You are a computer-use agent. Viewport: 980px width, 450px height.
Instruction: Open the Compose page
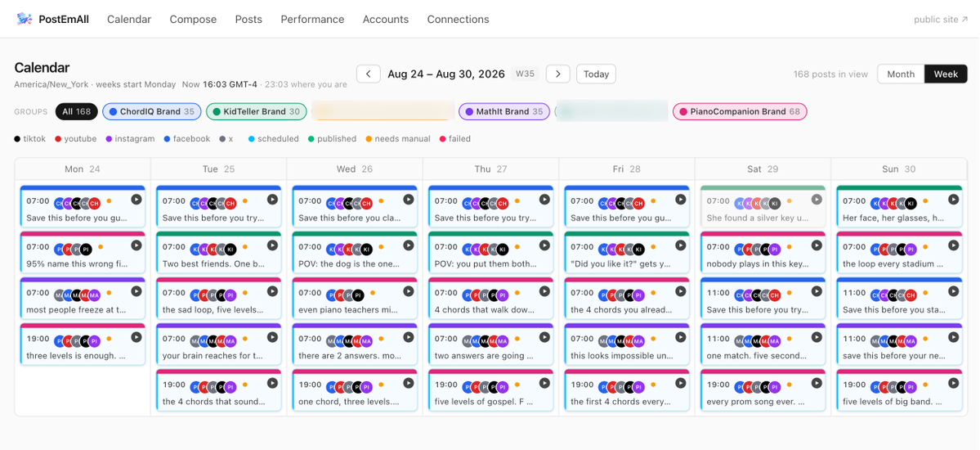(193, 20)
